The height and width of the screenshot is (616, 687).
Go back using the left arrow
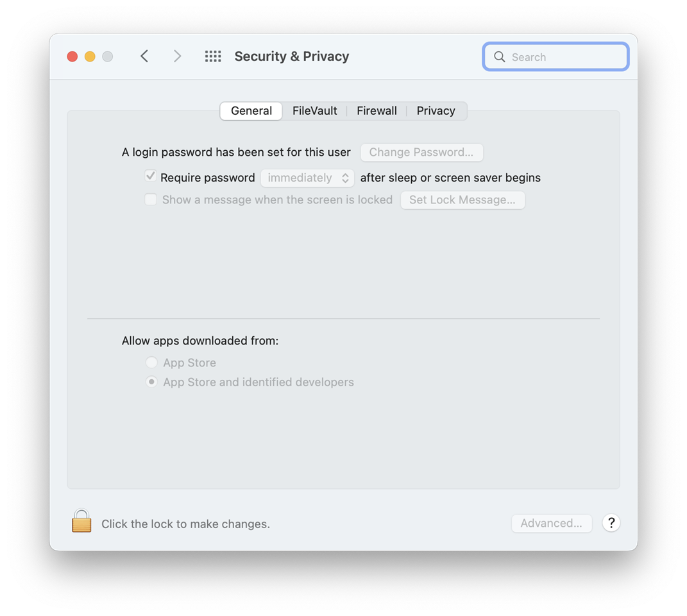coord(144,56)
